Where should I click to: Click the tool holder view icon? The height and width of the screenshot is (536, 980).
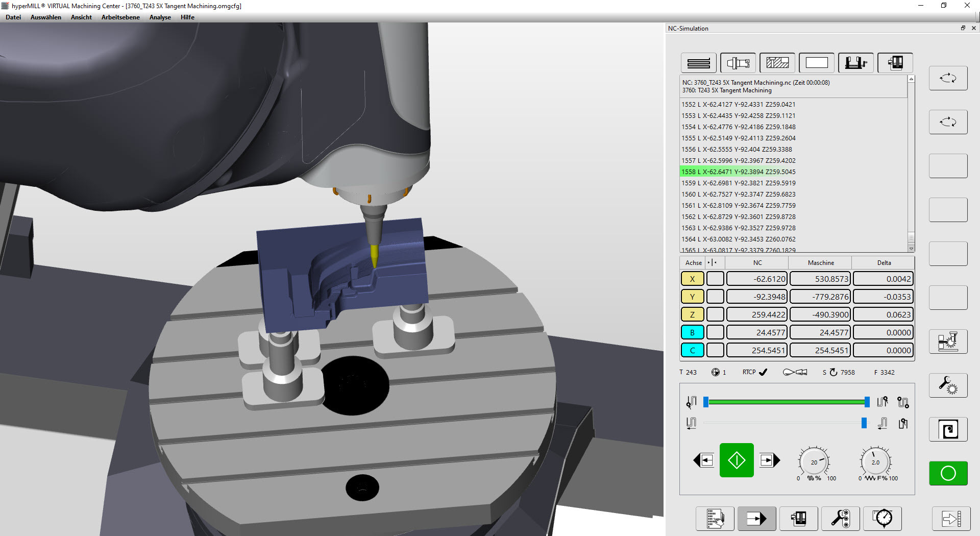(x=738, y=63)
